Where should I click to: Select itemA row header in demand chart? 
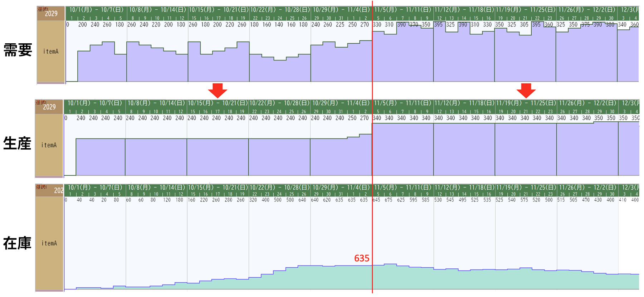(51, 52)
